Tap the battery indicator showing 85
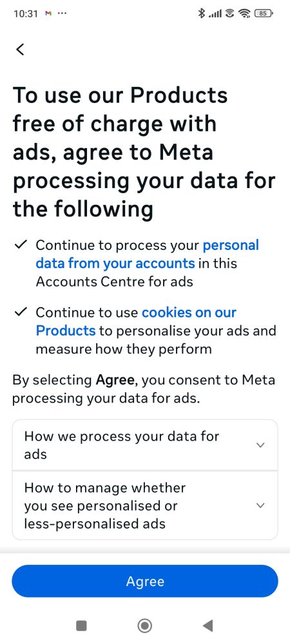 click(x=264, y=14)
